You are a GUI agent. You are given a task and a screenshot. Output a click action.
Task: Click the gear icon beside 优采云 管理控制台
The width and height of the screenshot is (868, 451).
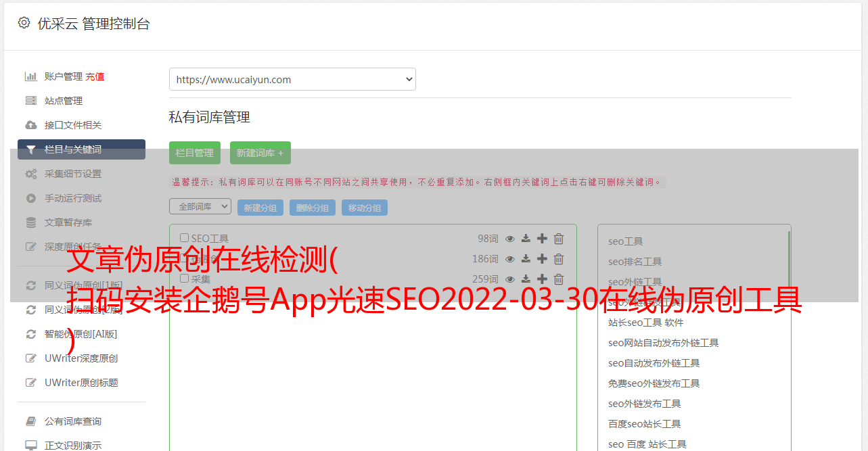click(x=24, y=23)
